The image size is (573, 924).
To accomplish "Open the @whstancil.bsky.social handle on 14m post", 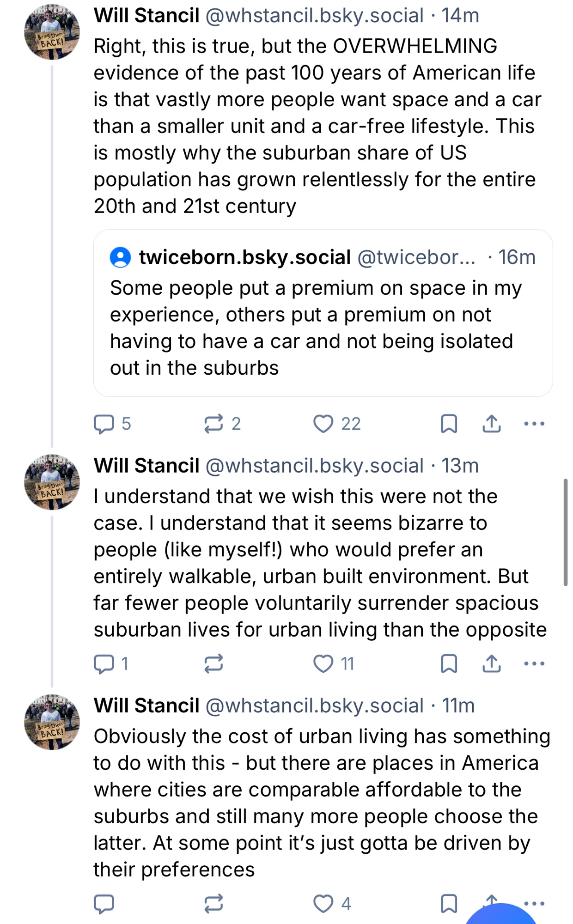I will pos(314,16).
